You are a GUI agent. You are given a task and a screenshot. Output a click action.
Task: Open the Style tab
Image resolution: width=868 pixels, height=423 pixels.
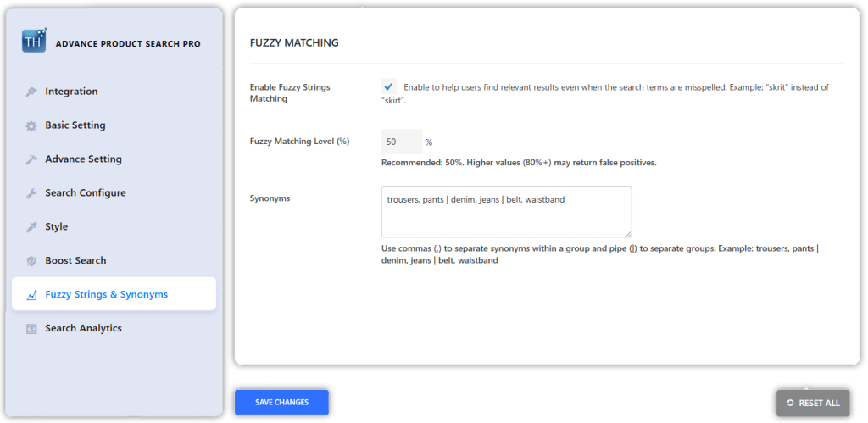point(114,226)
